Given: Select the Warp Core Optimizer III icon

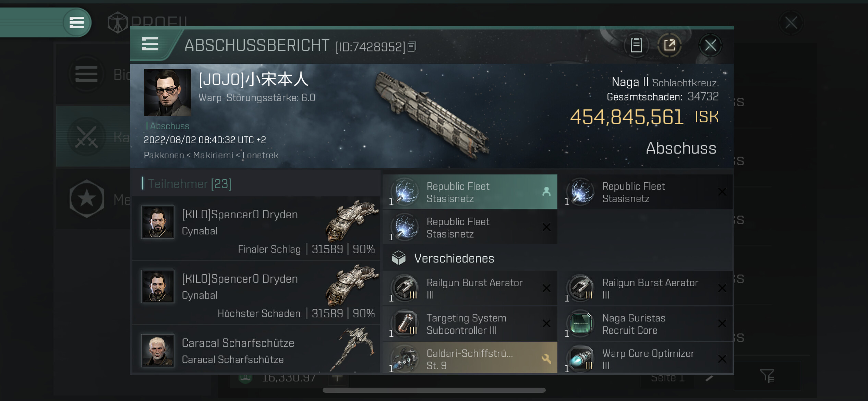Looking at the screenshot, I should point(581,359).
